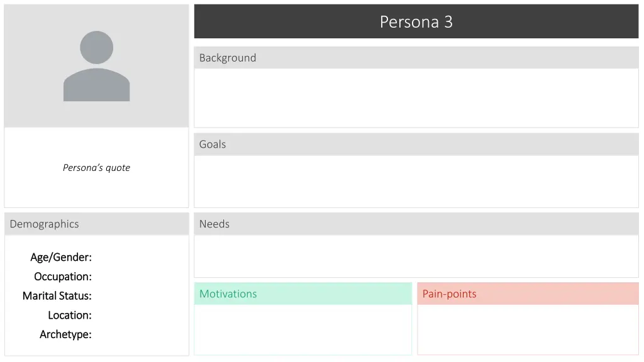The width and height of the screenshot is (644, 362).
Task: Click the Occupation field label
Action: coord(63,277)
